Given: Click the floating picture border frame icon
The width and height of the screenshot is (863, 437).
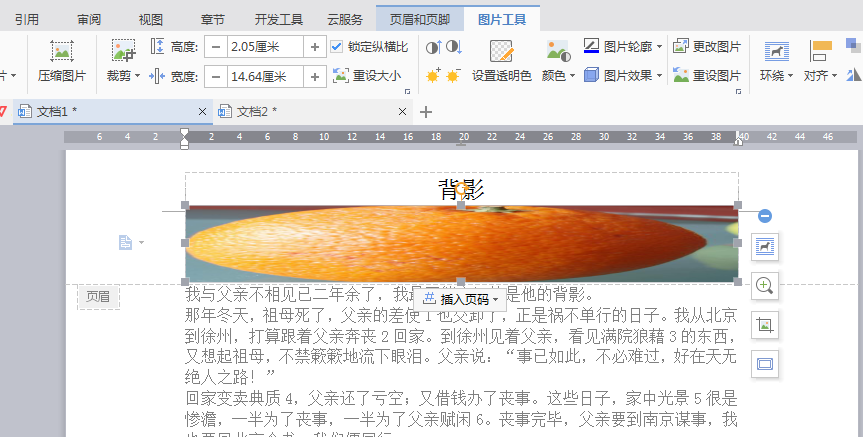Looking at the screenshot, I should (765, 364).
